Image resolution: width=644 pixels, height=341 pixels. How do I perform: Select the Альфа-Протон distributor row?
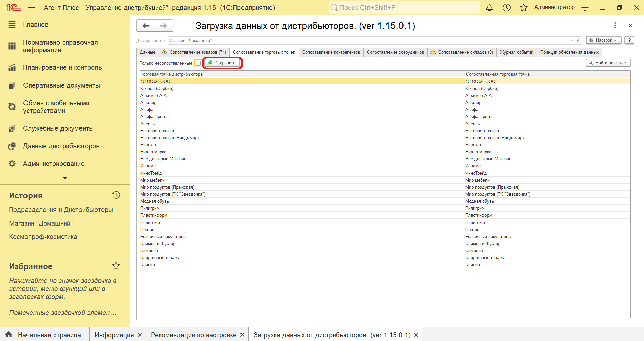(x=302, y=116)
